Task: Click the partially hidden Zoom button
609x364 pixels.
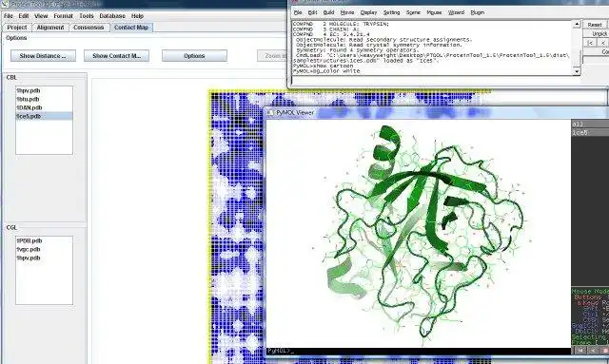Action: (x=272, y=56)
